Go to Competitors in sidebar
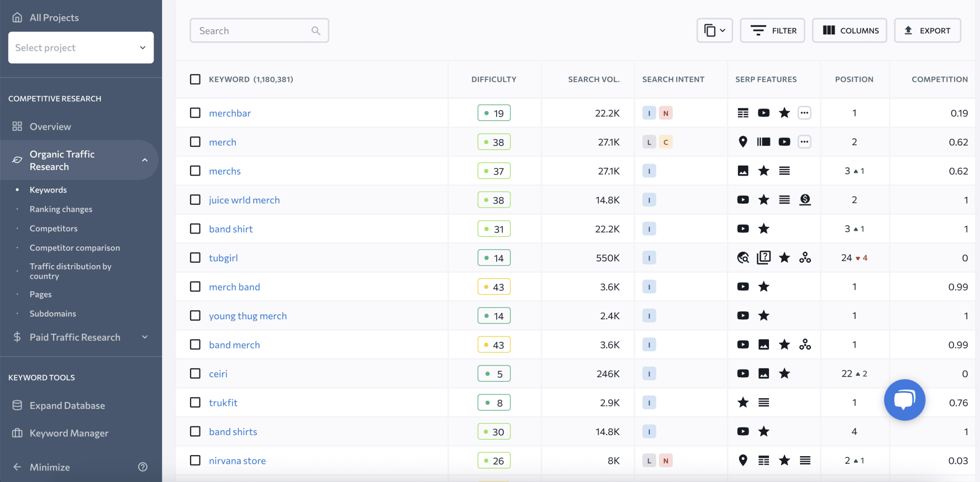This screenshot has width=980, height=482. click(54, 228)
